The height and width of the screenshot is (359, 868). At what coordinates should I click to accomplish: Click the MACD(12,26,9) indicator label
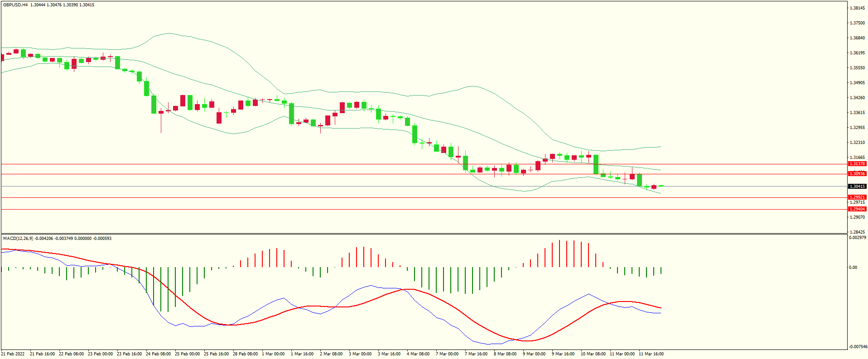pos(18,238)
